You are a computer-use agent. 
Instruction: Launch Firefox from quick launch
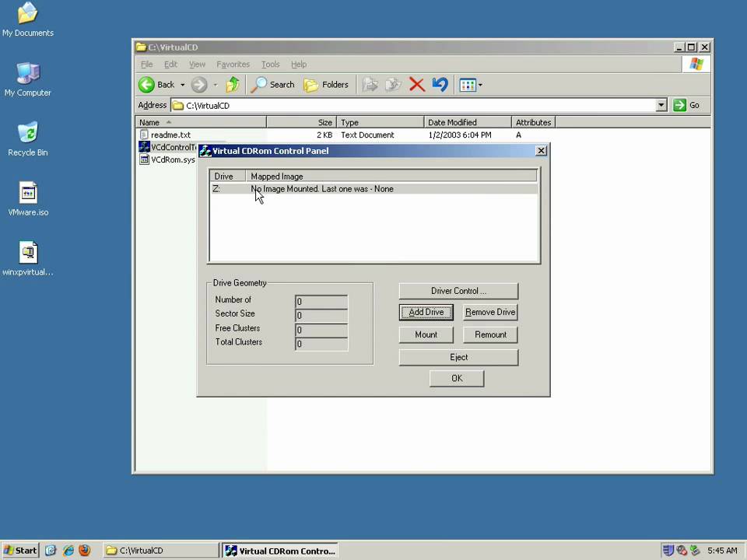click(84, 551)
